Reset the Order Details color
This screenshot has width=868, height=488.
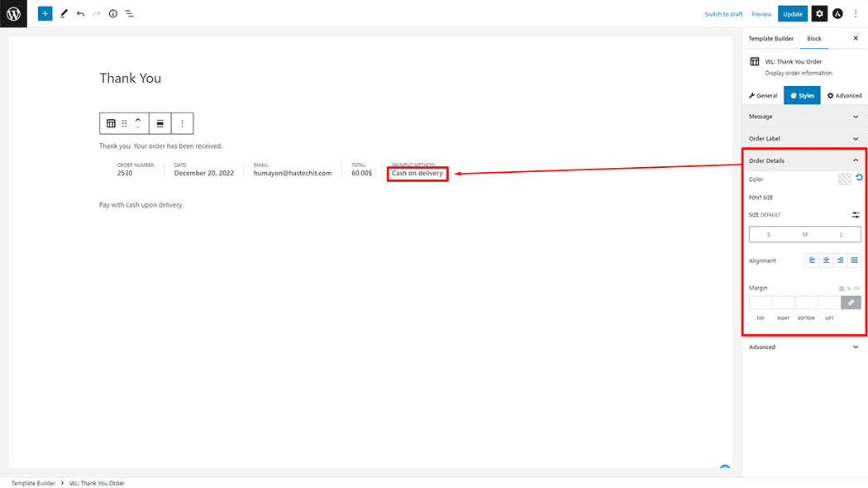859,178
